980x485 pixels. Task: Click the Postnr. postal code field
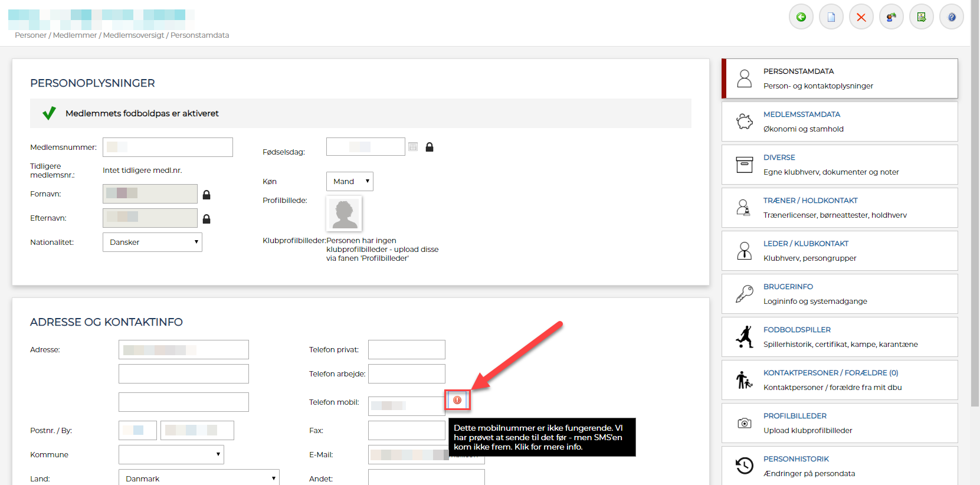tap(137, 430)
